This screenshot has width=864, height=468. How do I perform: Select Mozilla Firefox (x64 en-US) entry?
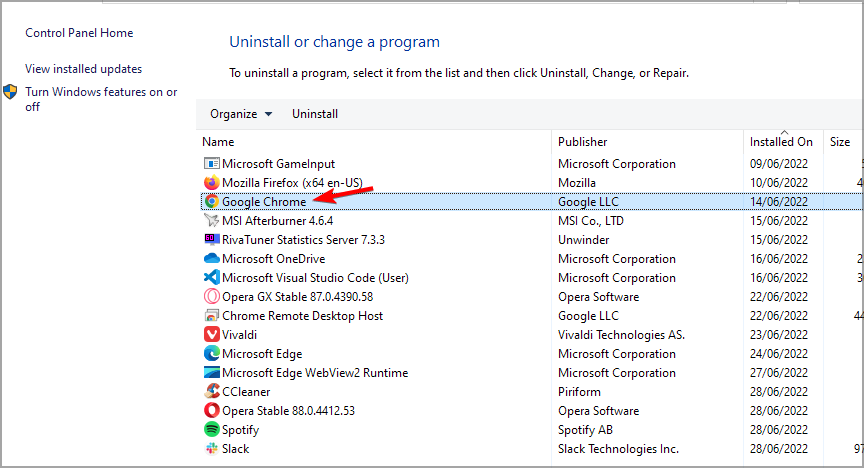pyautogui.click(x=293, y=182)
